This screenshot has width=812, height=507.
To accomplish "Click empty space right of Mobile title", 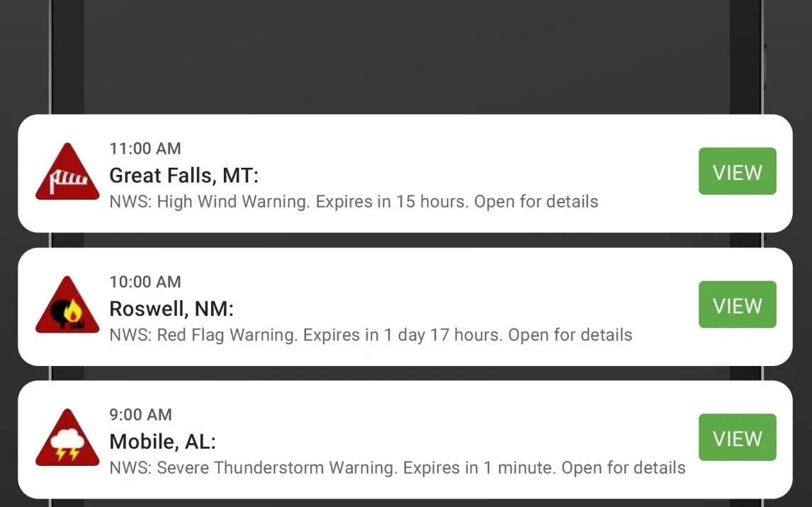I will pos(456,442).
